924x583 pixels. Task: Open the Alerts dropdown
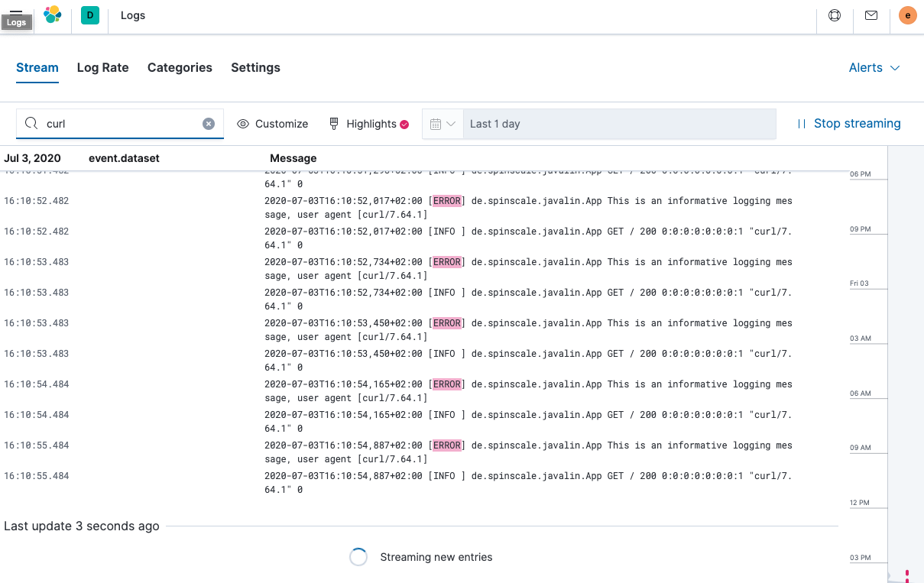(874, 67)
